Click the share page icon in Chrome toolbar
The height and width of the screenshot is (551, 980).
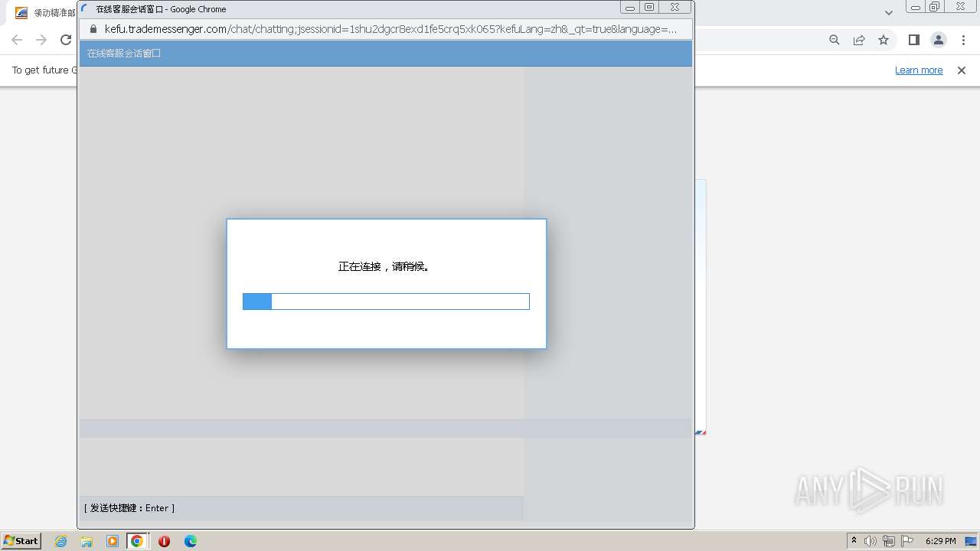point(859,40)
